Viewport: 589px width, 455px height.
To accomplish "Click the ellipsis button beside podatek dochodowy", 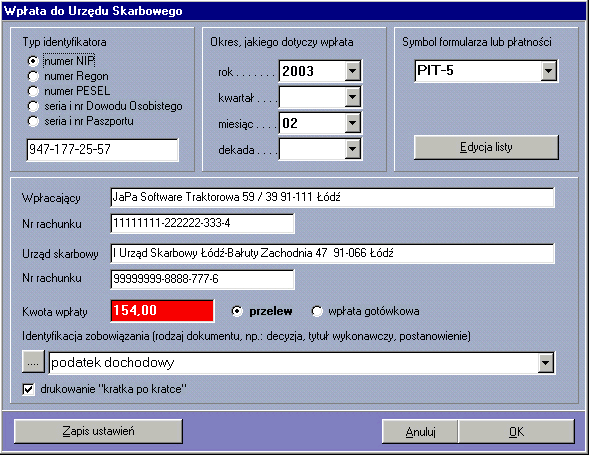I will click(33, 362).
